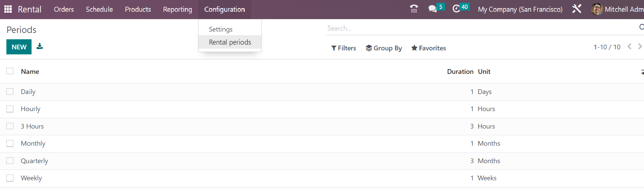The height and width of the screenshot is (190, 644).
Task: Click Hours unit in Hourly row
Action: tap(486, 109)
